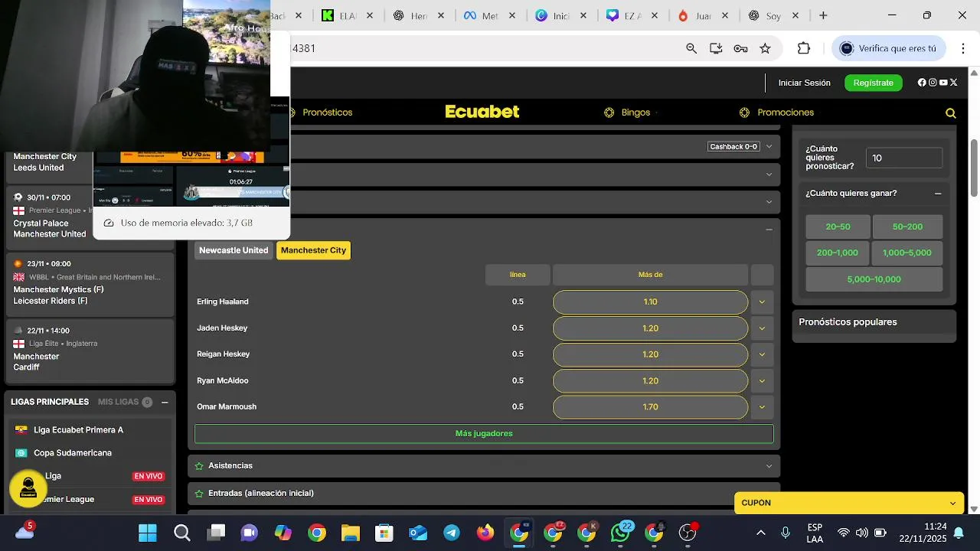This screenshot has width=980, height=551.
Task: Open Microsoft Store from the taskbar
Action: pyautogui.click(x=384, y=533)
